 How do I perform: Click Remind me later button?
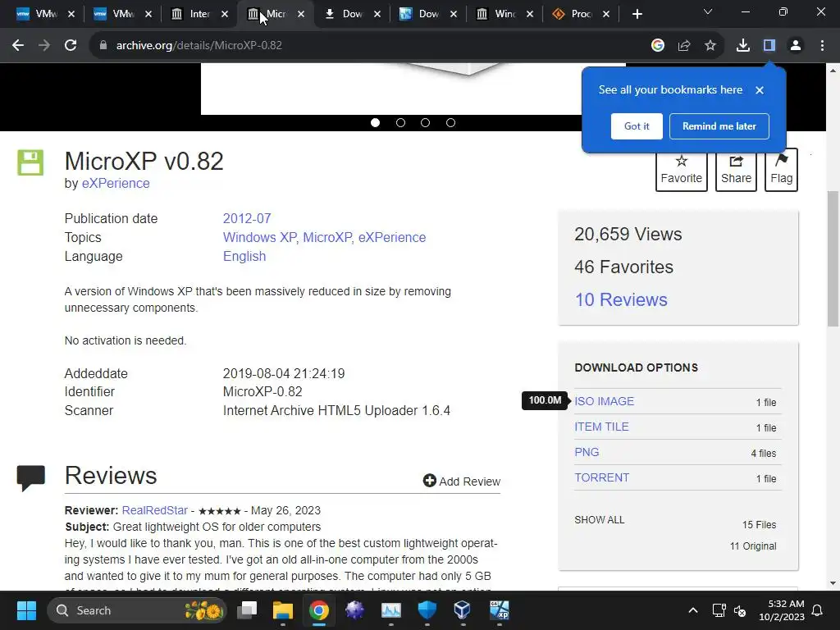click(x=719, y=126)
